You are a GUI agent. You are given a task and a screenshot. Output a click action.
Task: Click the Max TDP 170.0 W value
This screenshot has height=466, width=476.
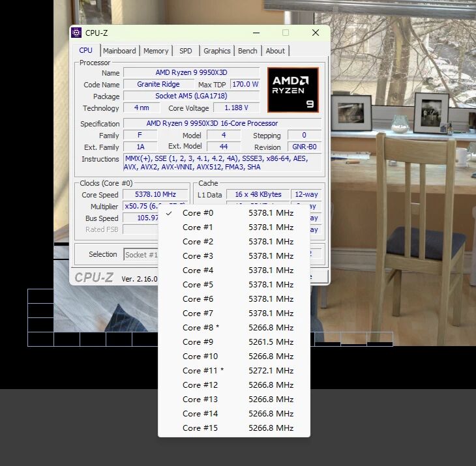[245, 84]
